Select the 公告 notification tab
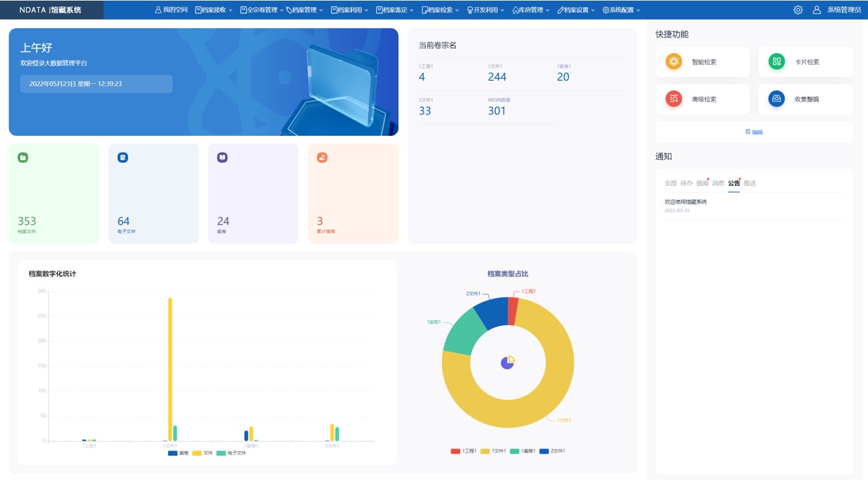Screen dimensions: 868x480 coord(734,183)
